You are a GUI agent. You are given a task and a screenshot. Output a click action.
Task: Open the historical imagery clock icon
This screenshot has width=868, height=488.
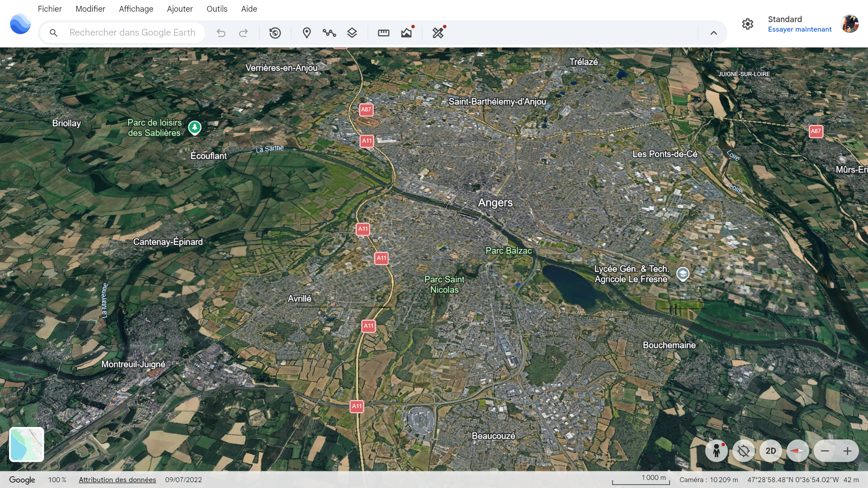pos(275,33)
